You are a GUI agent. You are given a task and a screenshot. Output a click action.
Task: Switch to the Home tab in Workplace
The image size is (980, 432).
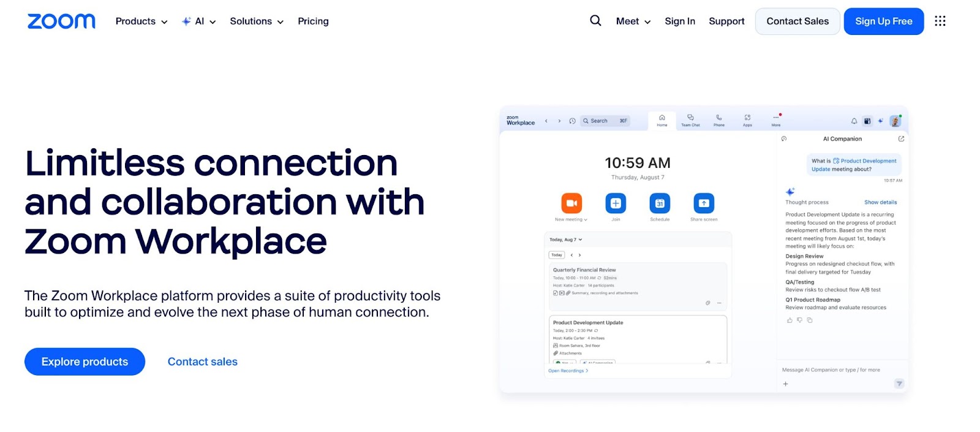[662, 121]
